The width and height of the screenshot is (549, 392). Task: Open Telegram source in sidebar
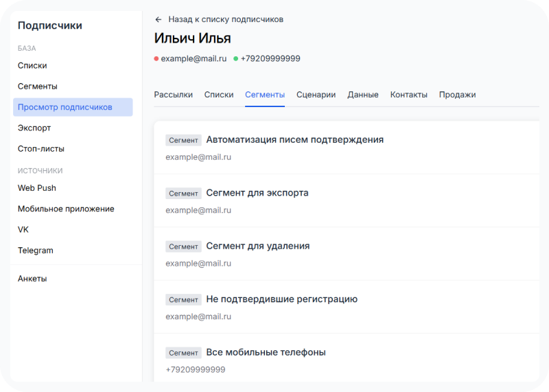pyautogui.click(x=36, y=251)
